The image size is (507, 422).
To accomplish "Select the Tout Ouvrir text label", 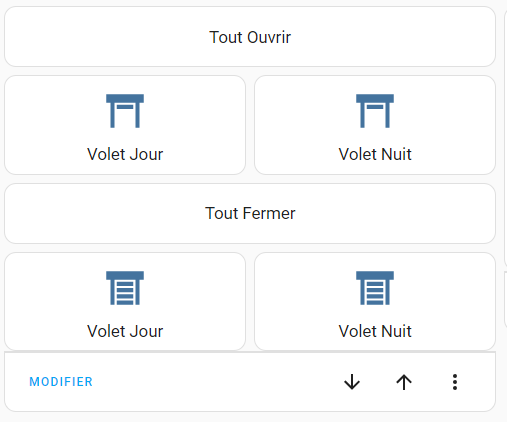I will click(250, 37).
